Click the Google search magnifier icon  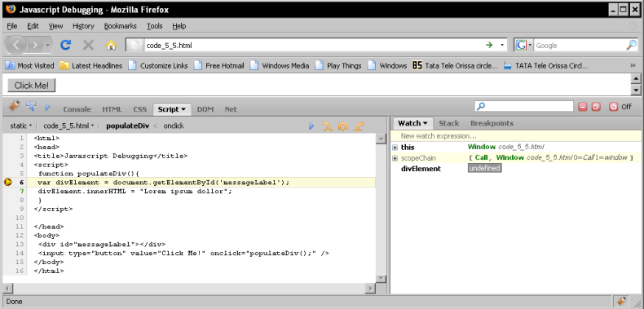631,45
